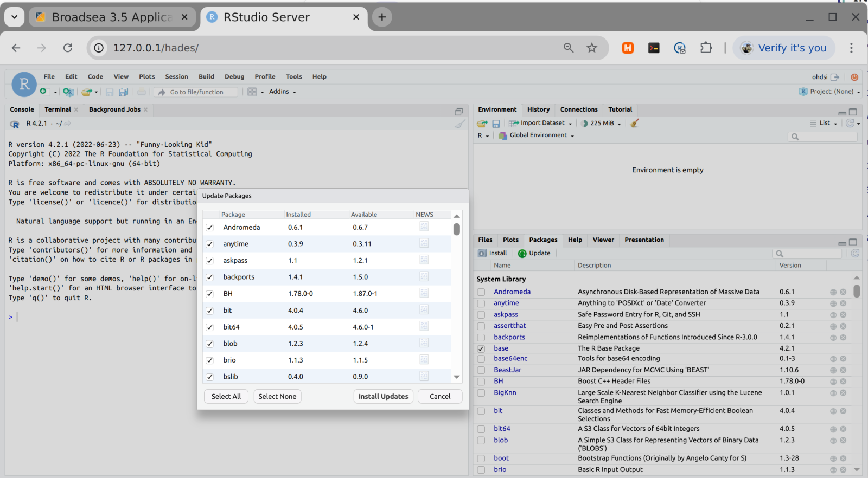Screen dimensions: 868x478
Task: Click the new file icon in toolbar
Action: (x=44, y=92)
